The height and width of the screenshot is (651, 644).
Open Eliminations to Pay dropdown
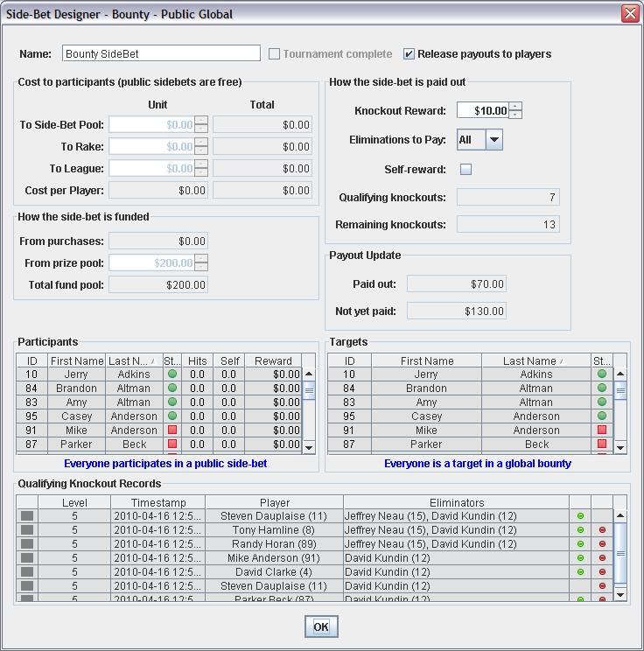coord(493,139)
